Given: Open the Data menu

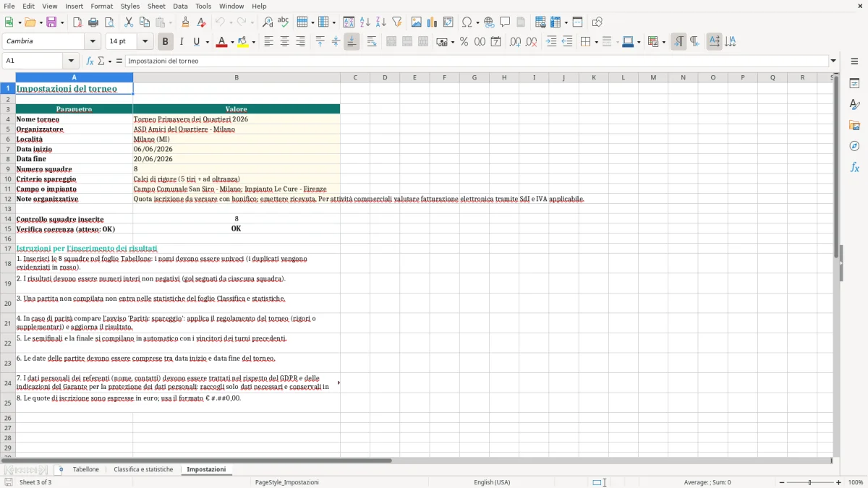Looking at the screenshot, I should 180,6.
